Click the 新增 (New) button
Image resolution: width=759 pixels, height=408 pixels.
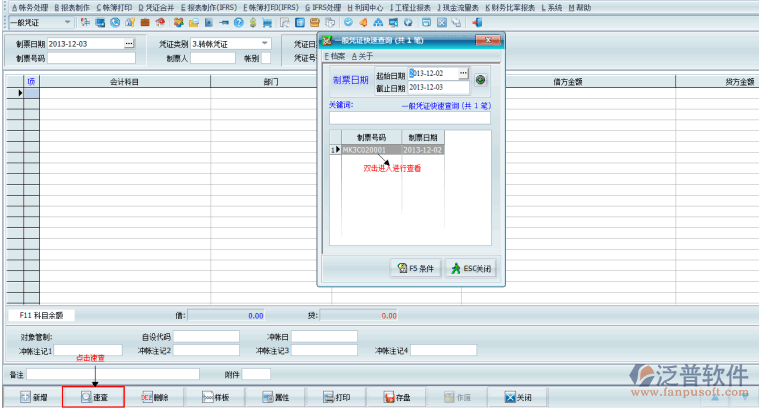tap(33, 397)
